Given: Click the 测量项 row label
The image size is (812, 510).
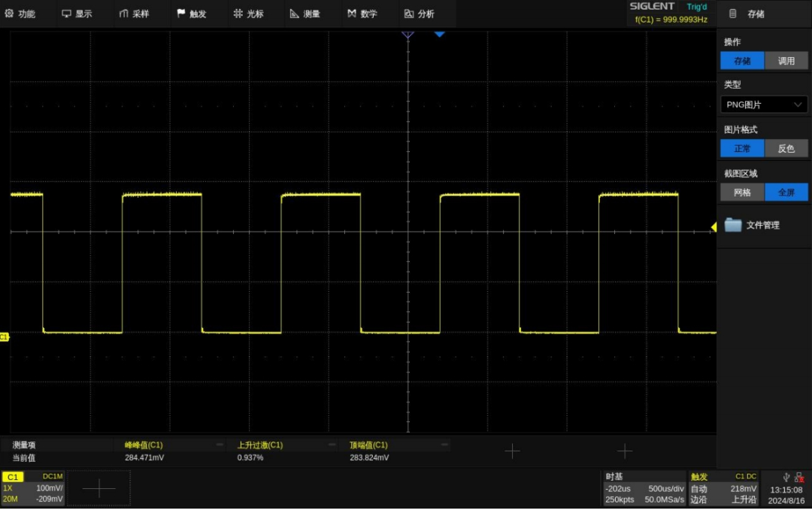Looking at the screenshot, I should [24, 445].
